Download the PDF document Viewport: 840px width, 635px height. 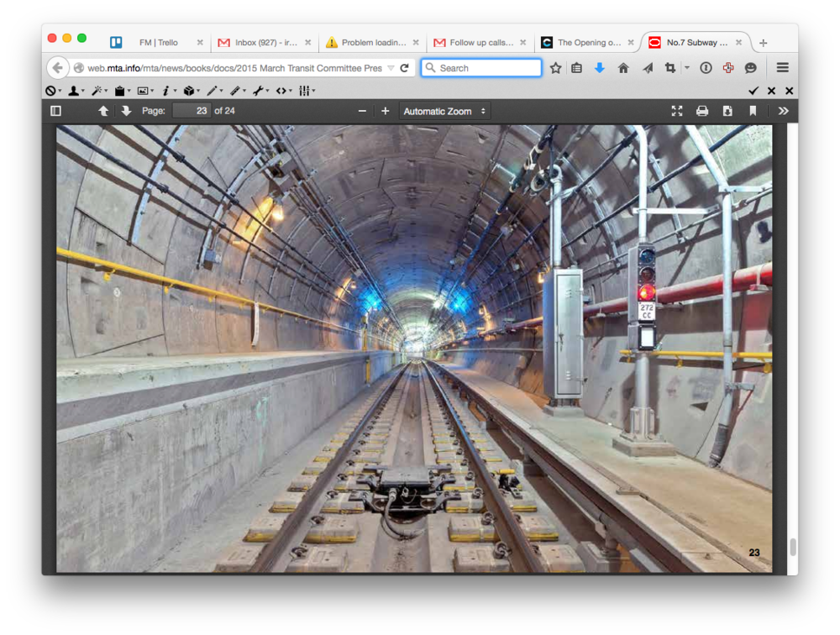click(x=727, y=110)
